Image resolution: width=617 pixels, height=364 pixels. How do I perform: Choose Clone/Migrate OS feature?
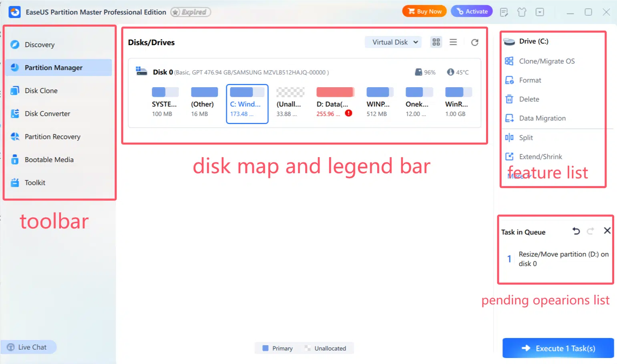pos(547,61)
